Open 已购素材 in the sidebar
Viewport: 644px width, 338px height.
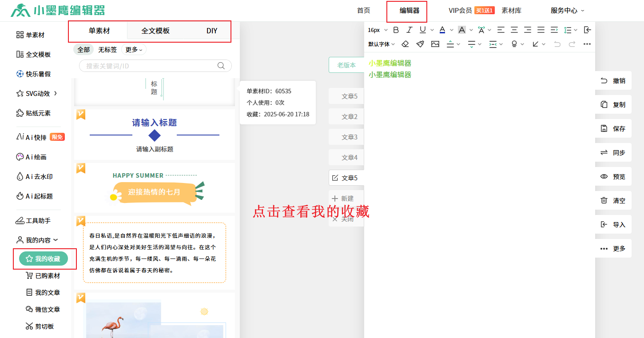coord(43,276)
